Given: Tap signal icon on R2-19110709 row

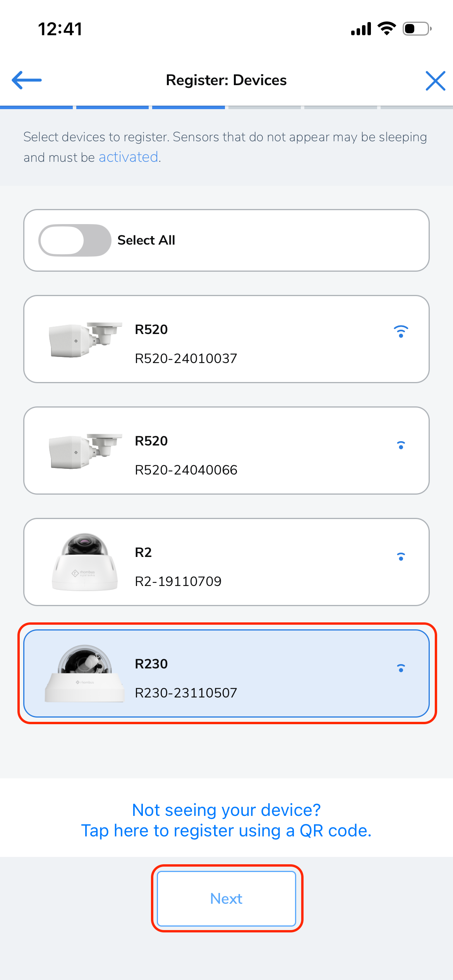Looking at the screenshot, I should [401, 557].
